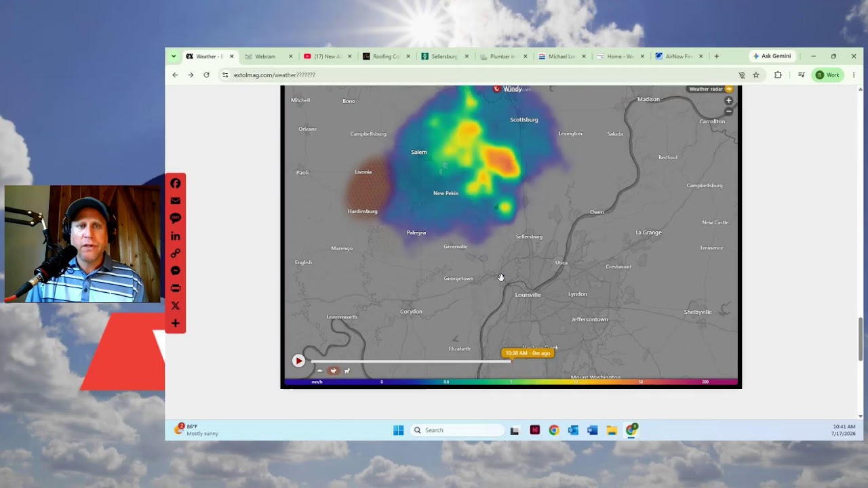This screenshot has width=868, height=488.
Task: Click Louisville label on the map
Action: point(528,295)
